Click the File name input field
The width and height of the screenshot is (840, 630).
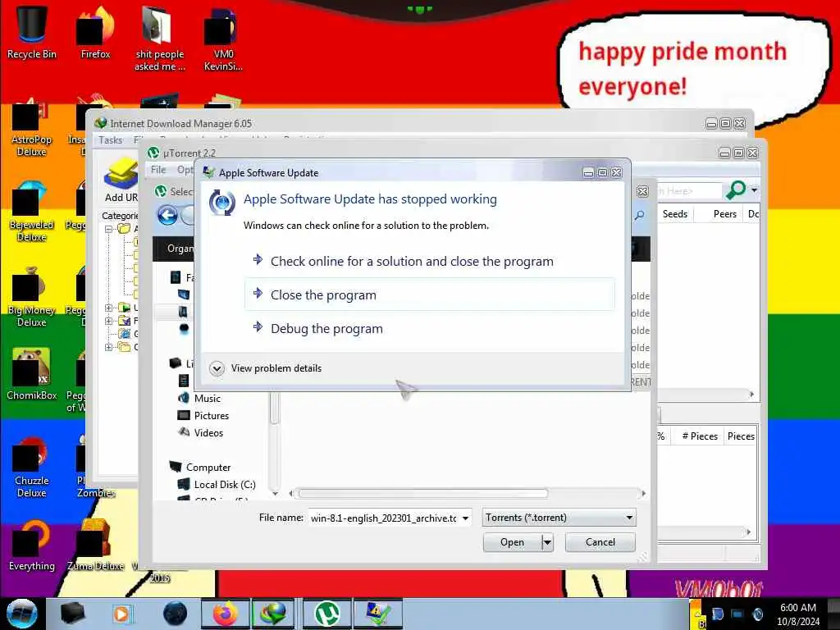(384, 518)
